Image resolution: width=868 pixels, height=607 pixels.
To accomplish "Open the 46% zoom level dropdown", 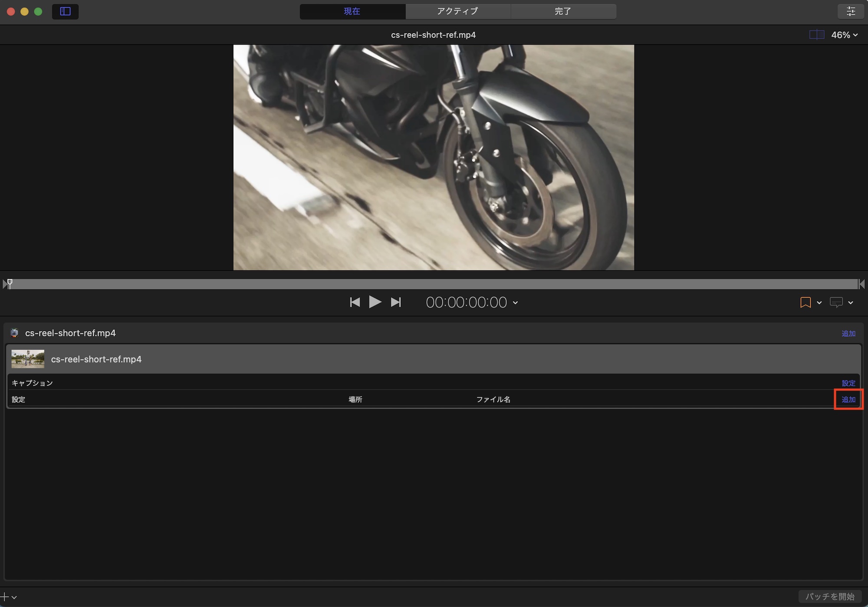I will coord(844,35).
